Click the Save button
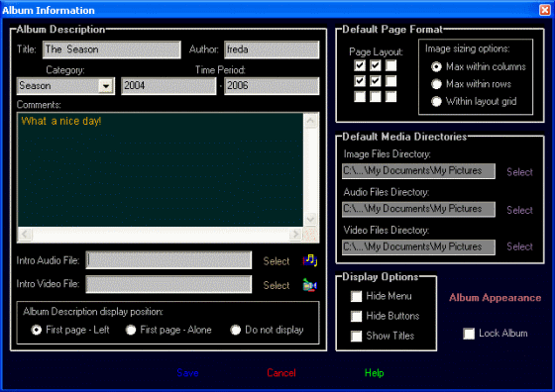Screen dimensions: 555x392 [187, 373]
